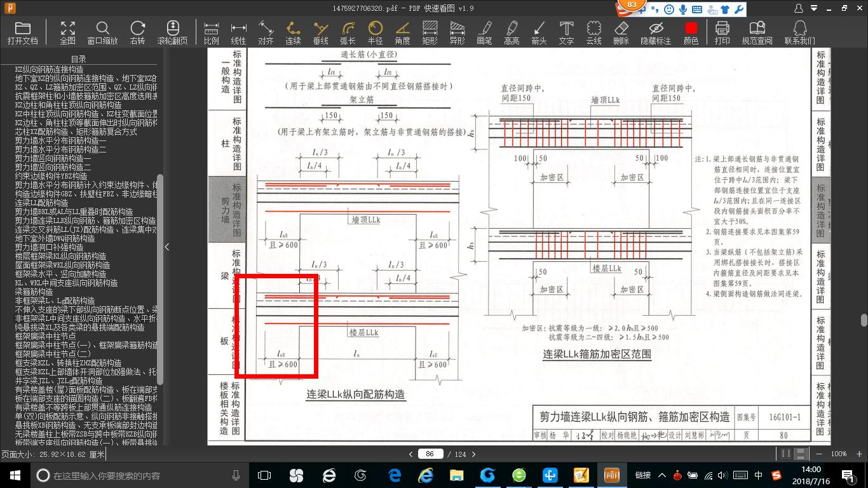Open the user account icon in title bar

click(799, 9)
